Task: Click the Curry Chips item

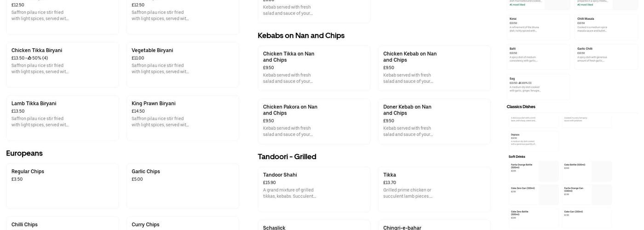Action: pyautogui.click(x=182, y=224)
